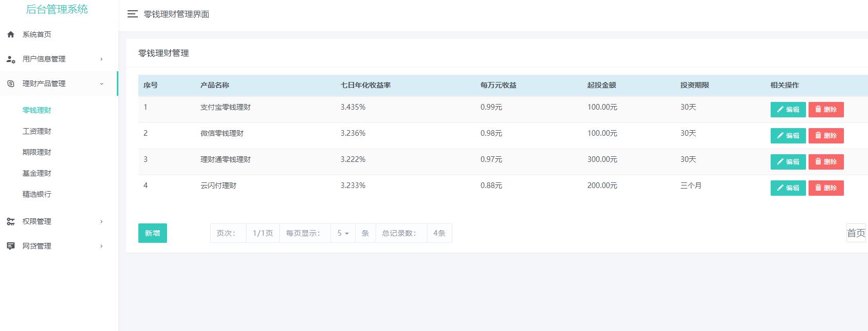868x331 pixels.
Task: Edit the 云闪付理财 row
Action: click(788, 188)
